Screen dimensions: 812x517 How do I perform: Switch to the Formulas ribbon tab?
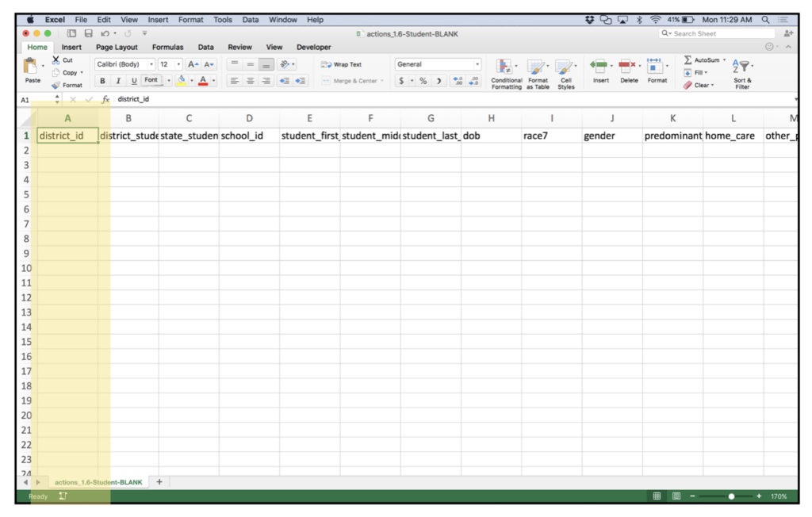pyautogui.click(x=168, y=47)
